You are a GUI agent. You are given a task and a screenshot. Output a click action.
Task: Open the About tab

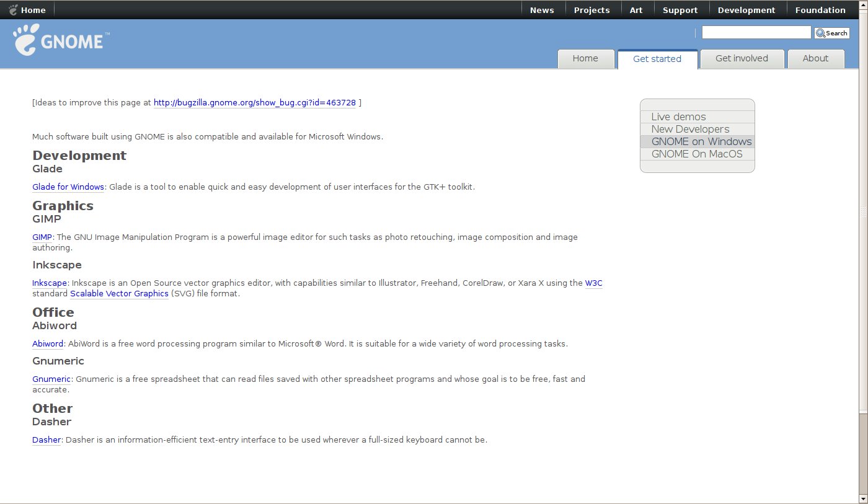(815, 59)
